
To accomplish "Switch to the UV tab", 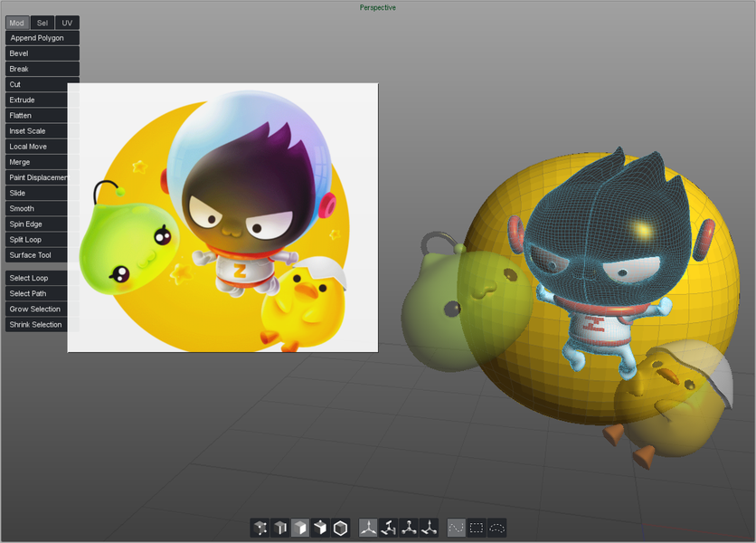I will (67, 23).
